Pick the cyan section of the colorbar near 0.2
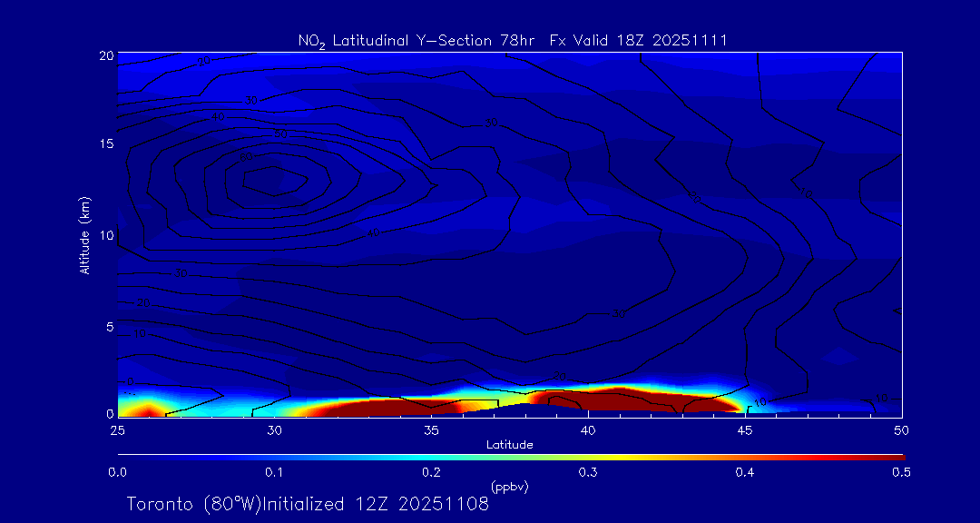The height and width of the screenshot is (523, 980). point(432,456)
